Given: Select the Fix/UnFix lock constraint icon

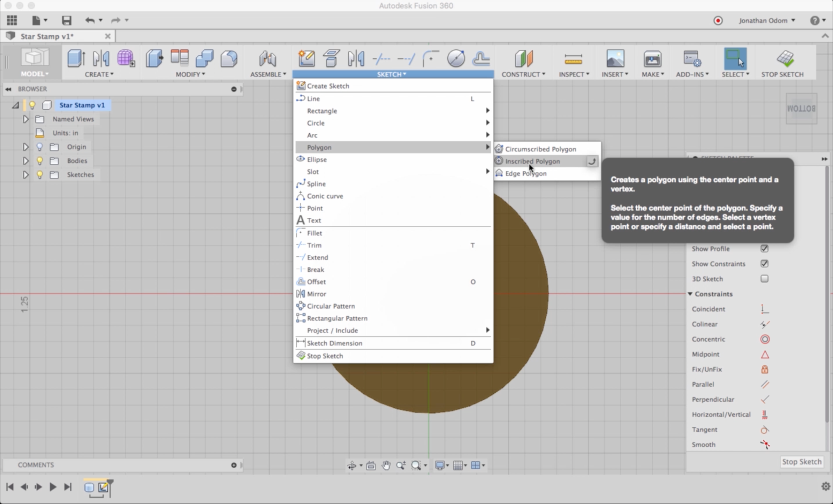Looking at the screenshot, I should pos(765,369).
